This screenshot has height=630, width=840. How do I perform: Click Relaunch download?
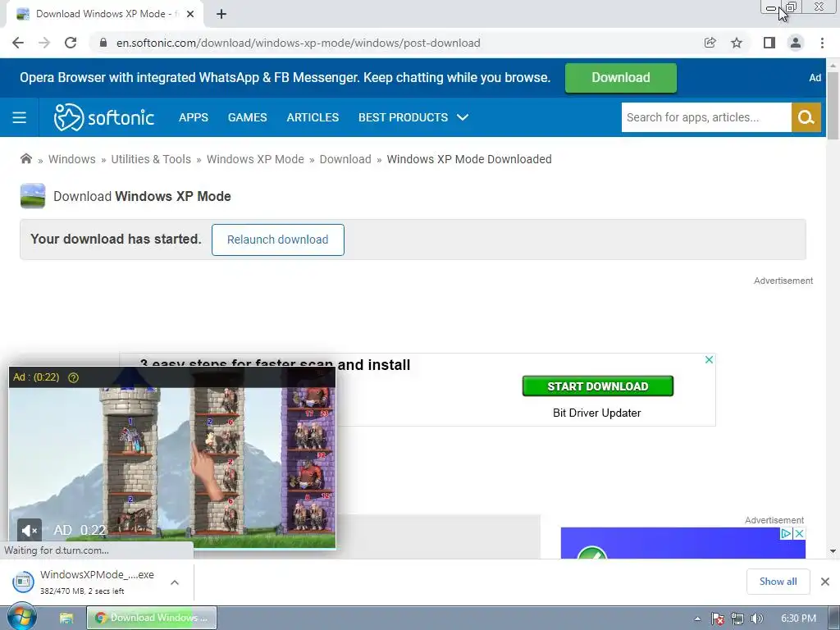278,240
